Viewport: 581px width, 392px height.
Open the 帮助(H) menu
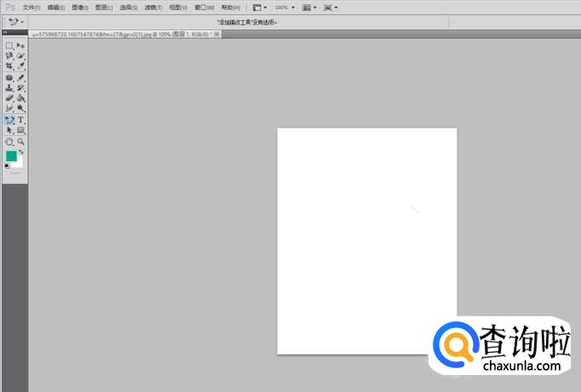pyautogui.click(x=231, y=8)
